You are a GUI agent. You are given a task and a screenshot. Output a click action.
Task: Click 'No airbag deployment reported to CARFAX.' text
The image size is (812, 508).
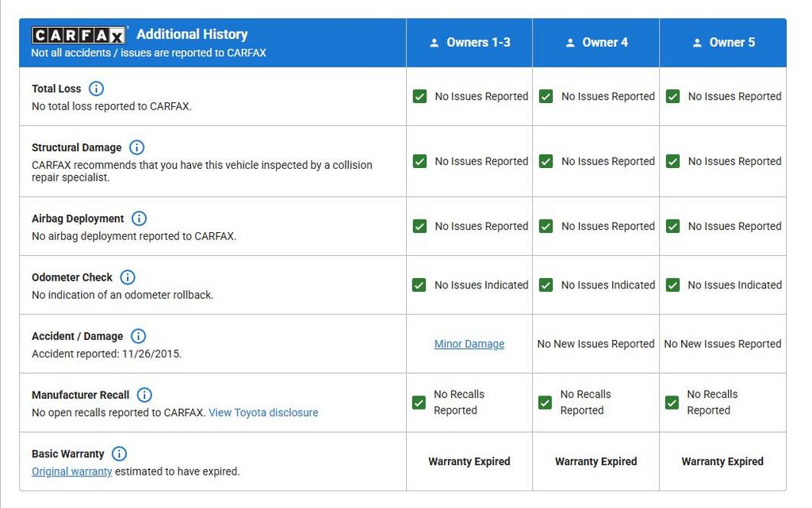click(x=134, y=236)
